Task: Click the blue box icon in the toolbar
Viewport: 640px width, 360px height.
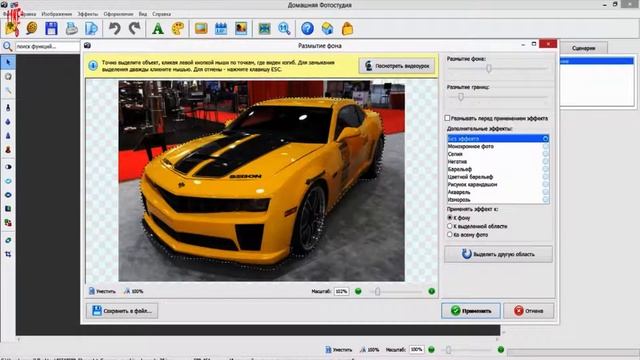Action: 327,29
